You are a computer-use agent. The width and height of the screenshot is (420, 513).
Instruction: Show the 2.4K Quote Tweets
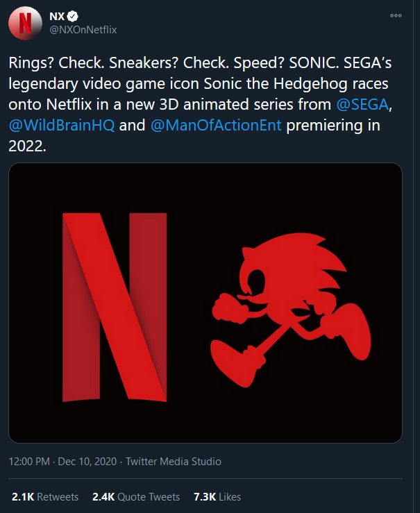[135, 497]
